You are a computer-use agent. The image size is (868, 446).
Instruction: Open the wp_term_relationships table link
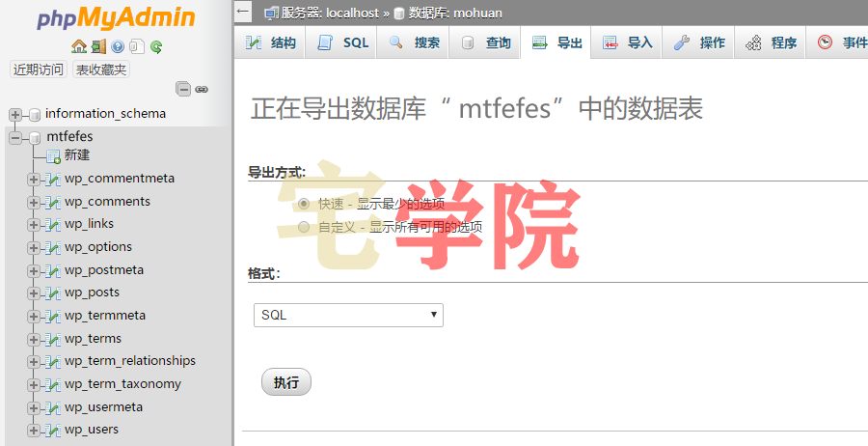coord(130,361)
